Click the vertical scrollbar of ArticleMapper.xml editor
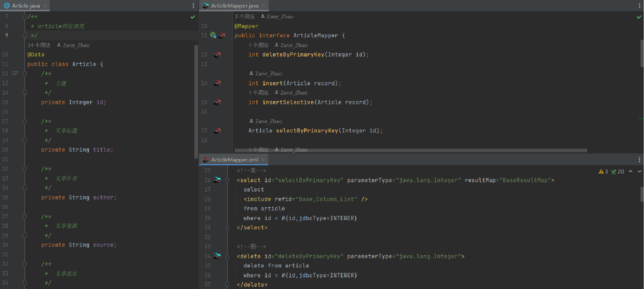644x289 pixels. click(642, 194)
